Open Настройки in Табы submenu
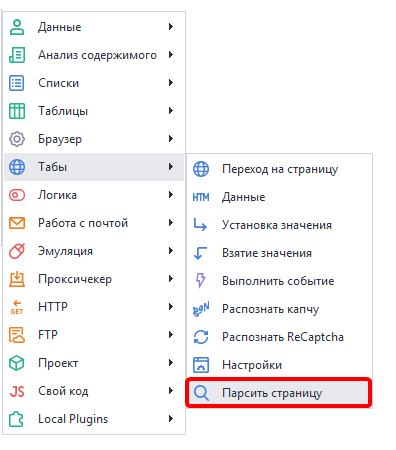 click(x=279, y=365)
